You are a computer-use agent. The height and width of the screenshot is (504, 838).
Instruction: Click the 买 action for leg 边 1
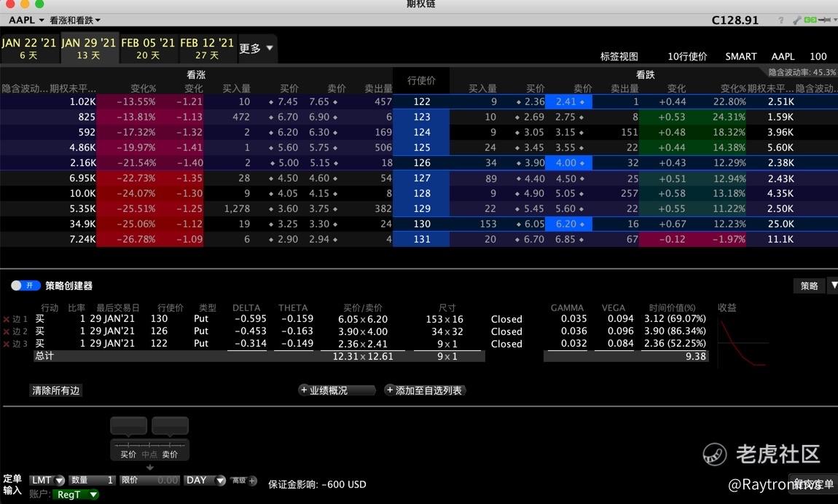(x=39, y=319)
